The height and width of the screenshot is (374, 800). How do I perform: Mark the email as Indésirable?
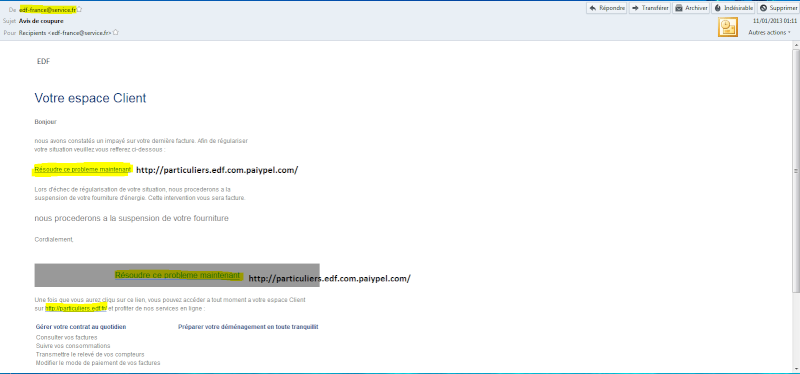733,8
